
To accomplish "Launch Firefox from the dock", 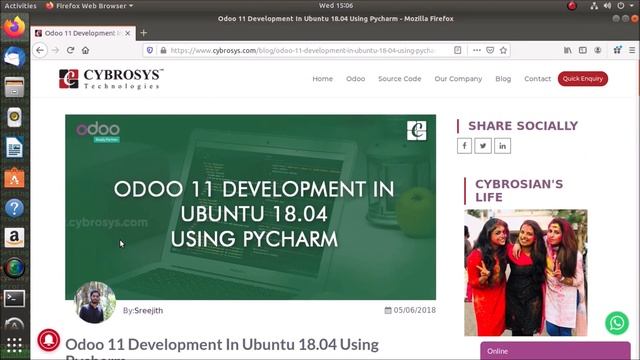I will pos(14,28).
